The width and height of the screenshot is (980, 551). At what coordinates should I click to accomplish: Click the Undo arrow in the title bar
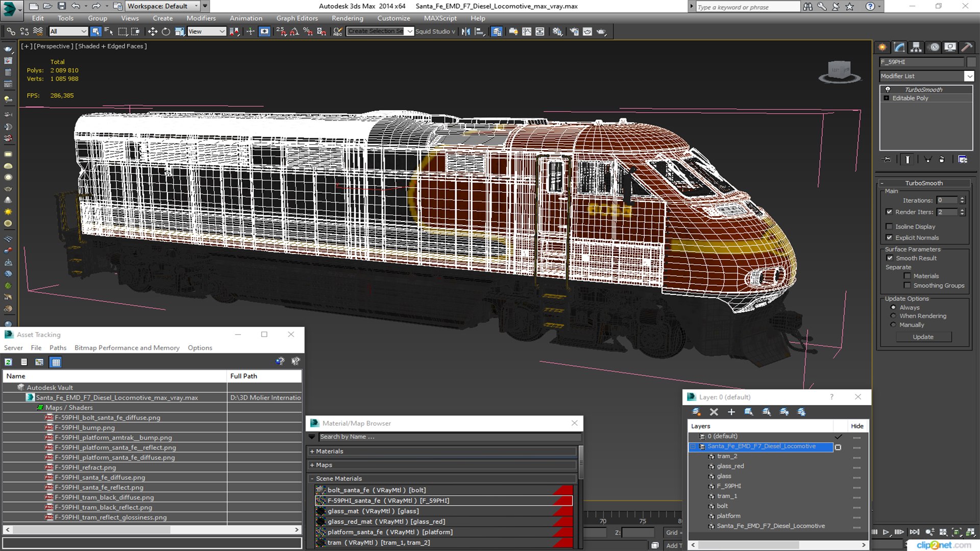(76, 6)
